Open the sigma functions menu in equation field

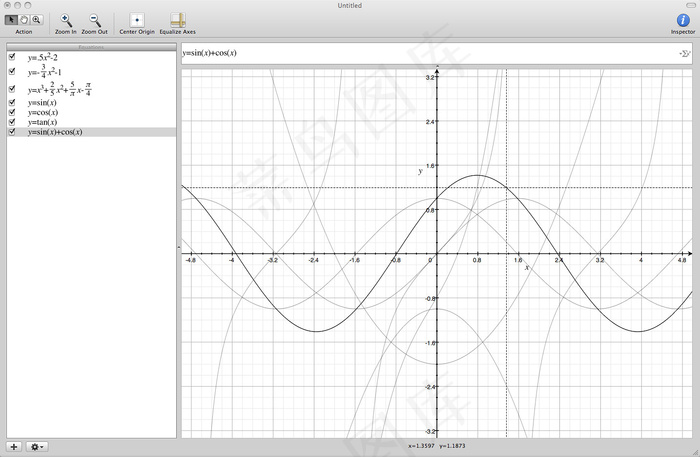(x=684, y=54)
